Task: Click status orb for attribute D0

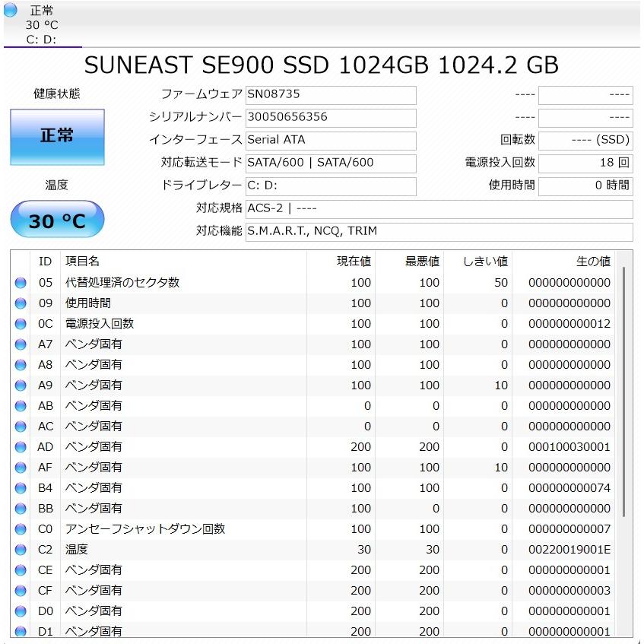Action: coord(21,611)
